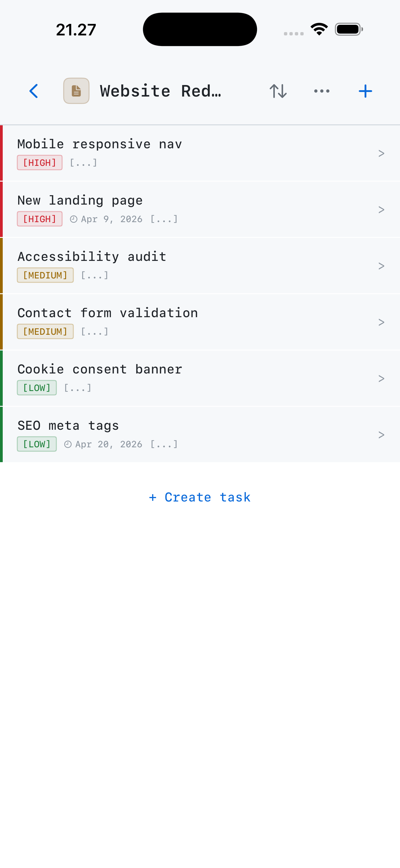
Task: Tap the blue back arrow
Action: [x=34, y=91]
